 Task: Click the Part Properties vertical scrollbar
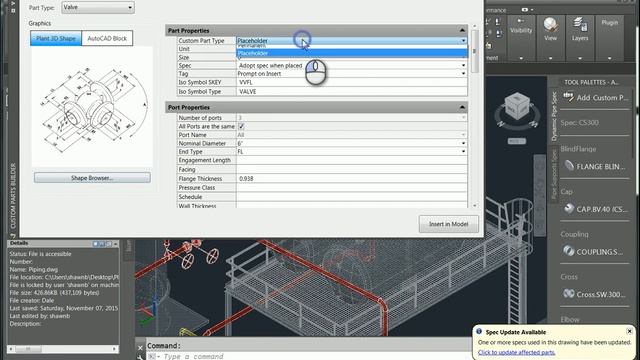coord(474,51)
